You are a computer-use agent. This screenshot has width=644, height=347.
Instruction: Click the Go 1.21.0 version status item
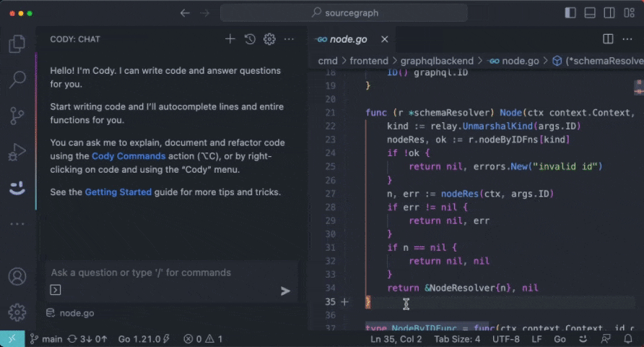tap(144, 339)
